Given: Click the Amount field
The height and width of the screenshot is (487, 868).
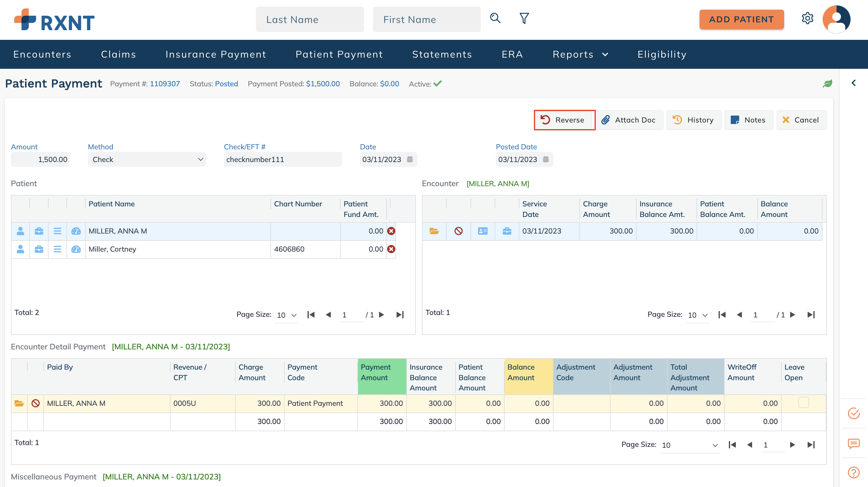Looking at the screenshot, I should [40, 159].
